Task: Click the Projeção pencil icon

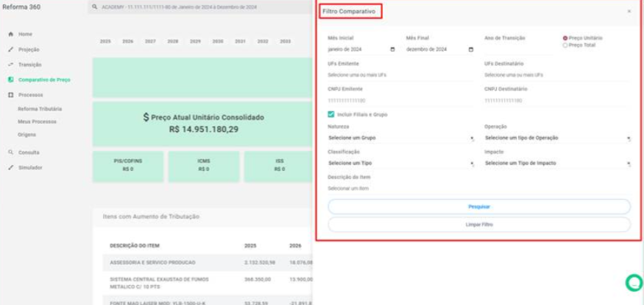Action: click(11, 50)
